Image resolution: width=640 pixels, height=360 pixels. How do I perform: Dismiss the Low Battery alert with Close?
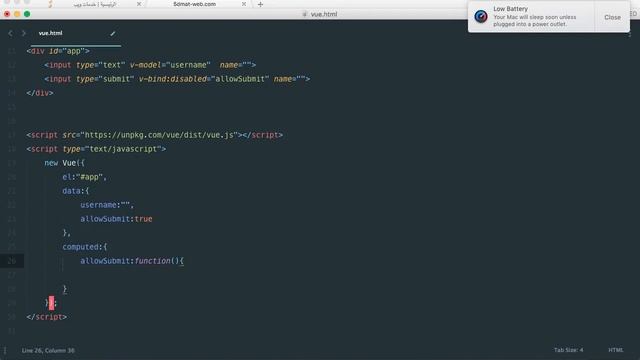[612, 17]
